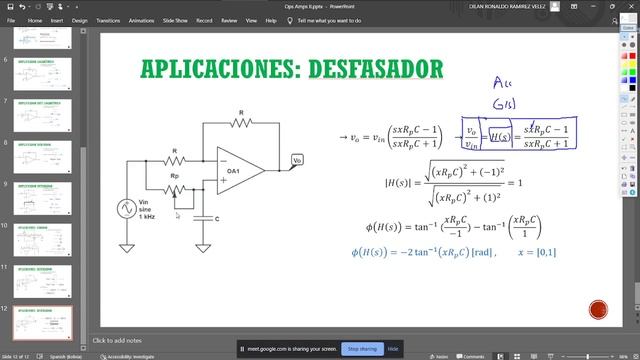Image resolution: width=640 pixels, height=360 pixels.
Task: Select the text A tool in annotation toolbar
Action: [633, 131]
